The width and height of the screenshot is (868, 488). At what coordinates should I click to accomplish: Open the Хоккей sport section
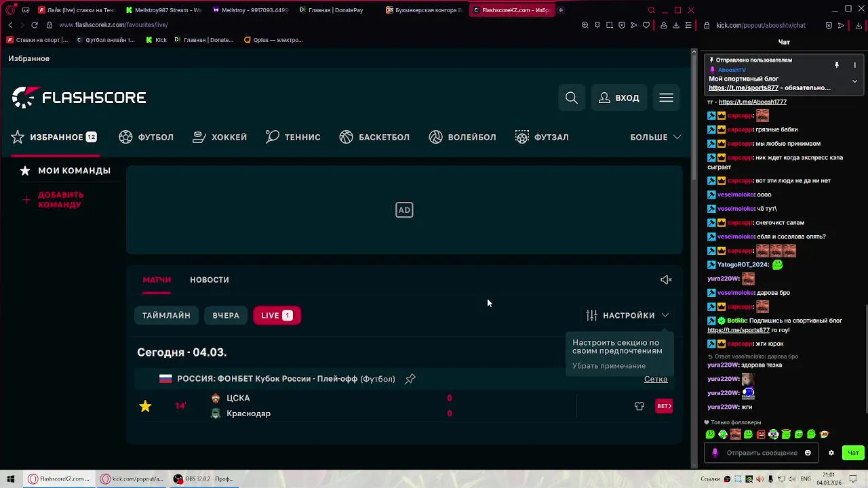[x=220, y=137]
